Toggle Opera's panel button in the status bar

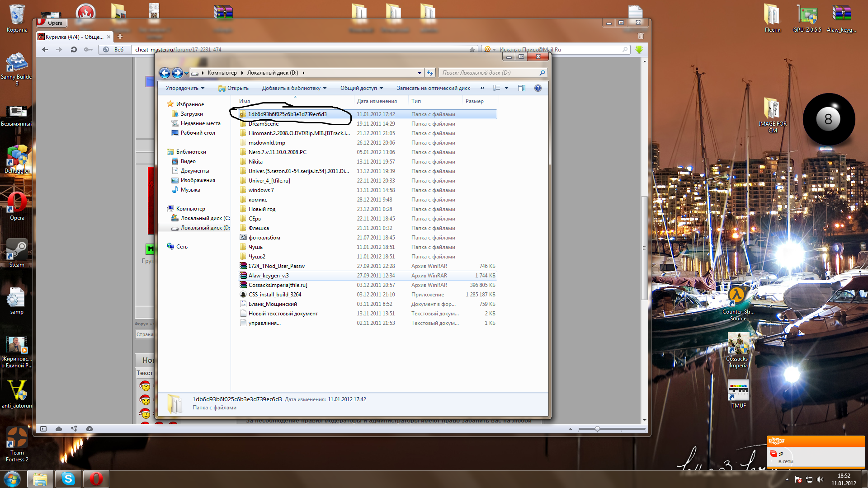click(43, 429)
